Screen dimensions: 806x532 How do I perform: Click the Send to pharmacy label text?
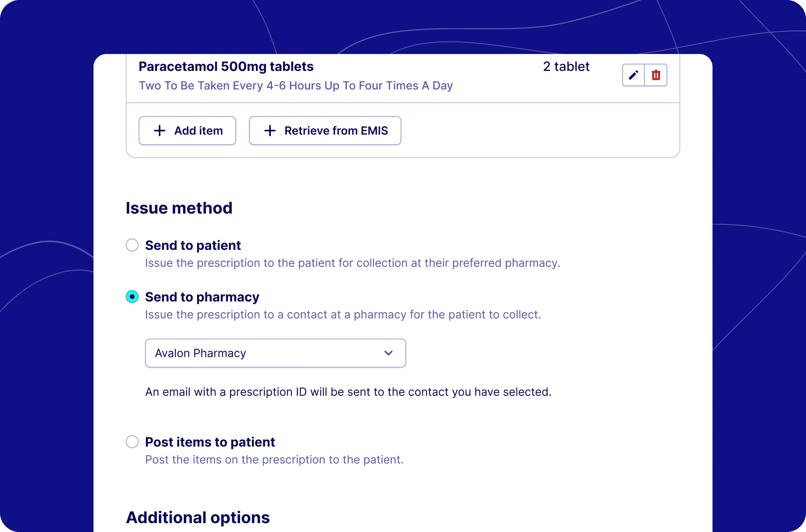[202, 297]
